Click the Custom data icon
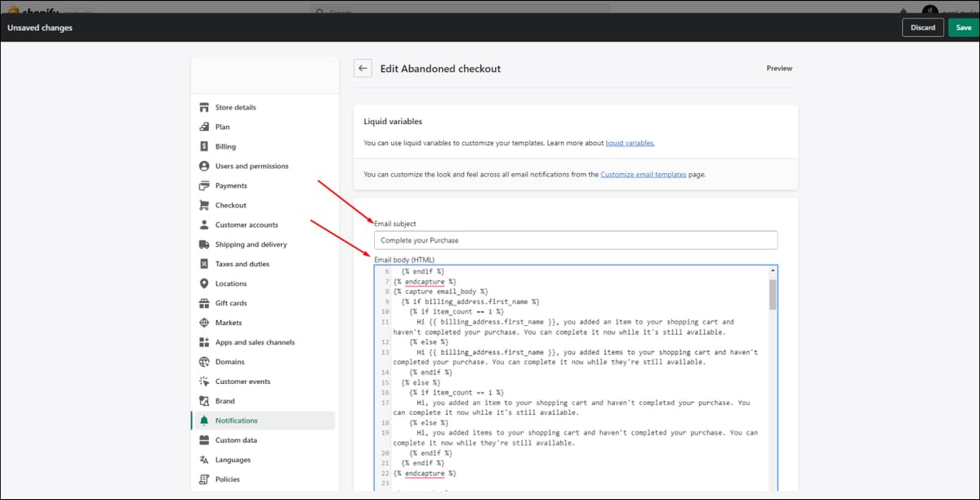 [x=204, y=440]
